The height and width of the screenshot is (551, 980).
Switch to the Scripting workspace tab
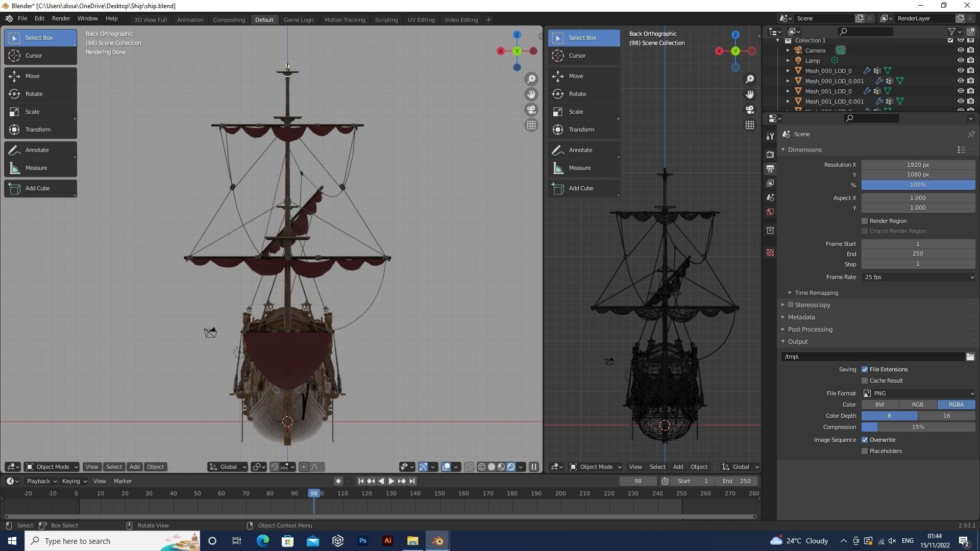tap(386, 20)
